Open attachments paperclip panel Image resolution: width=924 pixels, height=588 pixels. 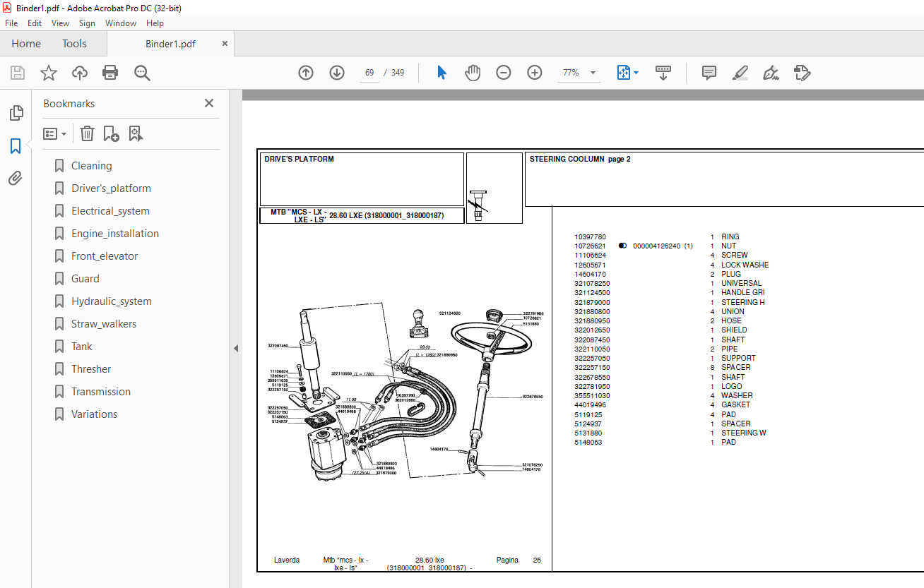click(16, 178)
